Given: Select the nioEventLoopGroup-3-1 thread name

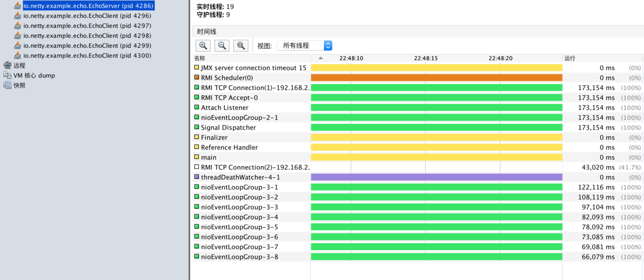Looking at the screenshot, I should coord(239,187).
